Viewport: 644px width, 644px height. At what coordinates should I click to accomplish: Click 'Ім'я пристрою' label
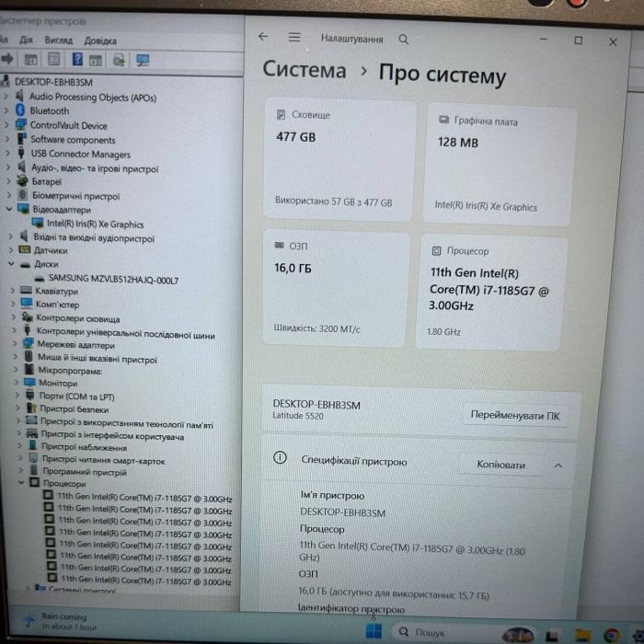click(x=332, y=495)
